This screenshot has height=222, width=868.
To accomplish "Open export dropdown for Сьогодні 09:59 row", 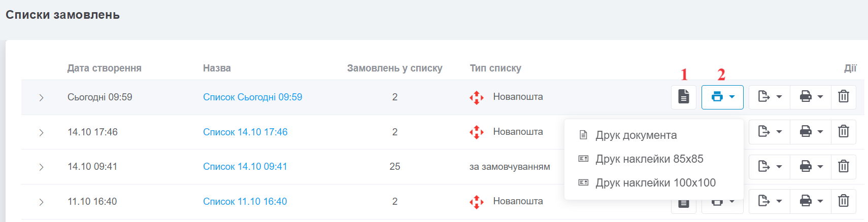I will pyautogui.click(x=770, y=96).
